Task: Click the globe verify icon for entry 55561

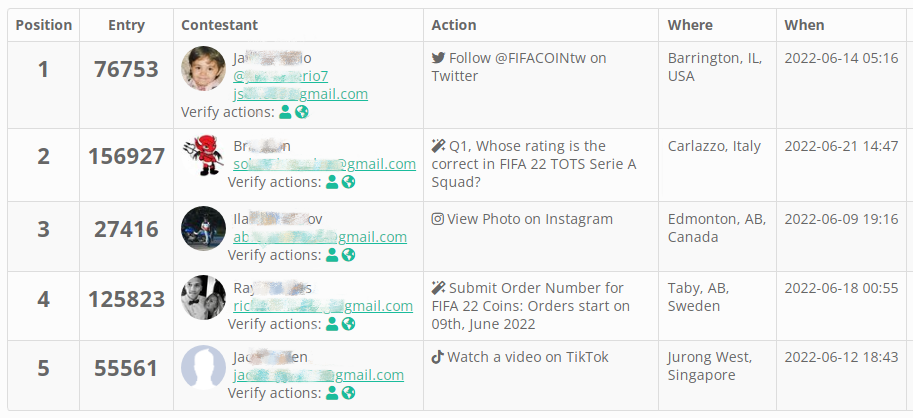Action: click(349, 393)
